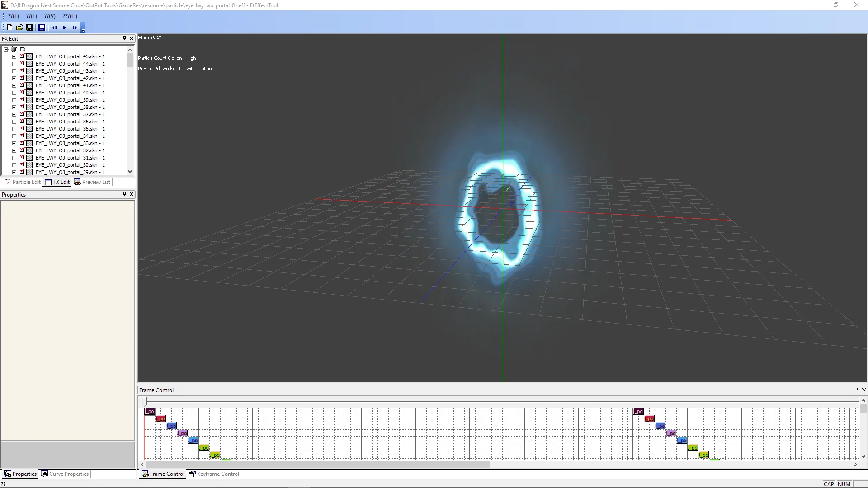
Task: Collapse the FX root tree node
Action: click(6, 49)
